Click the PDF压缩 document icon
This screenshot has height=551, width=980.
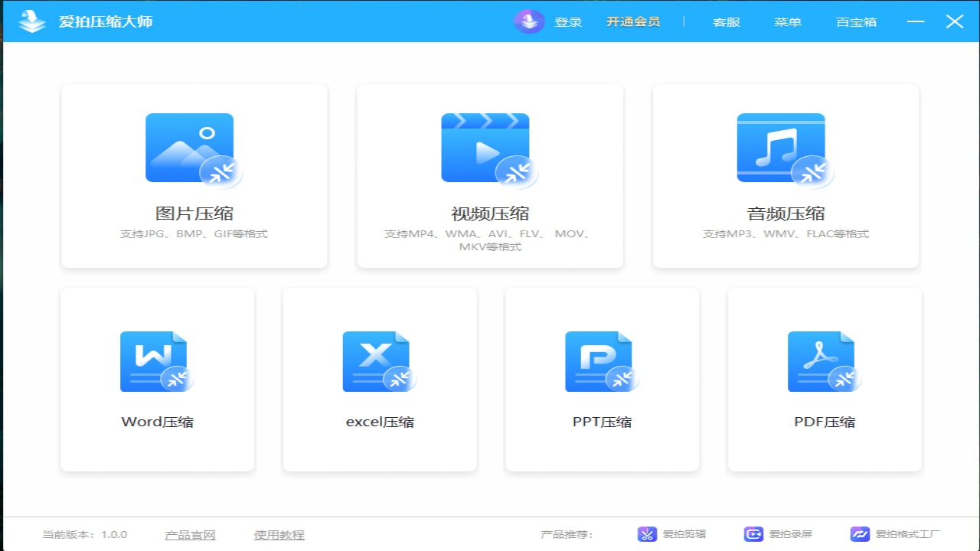[825, 362]
